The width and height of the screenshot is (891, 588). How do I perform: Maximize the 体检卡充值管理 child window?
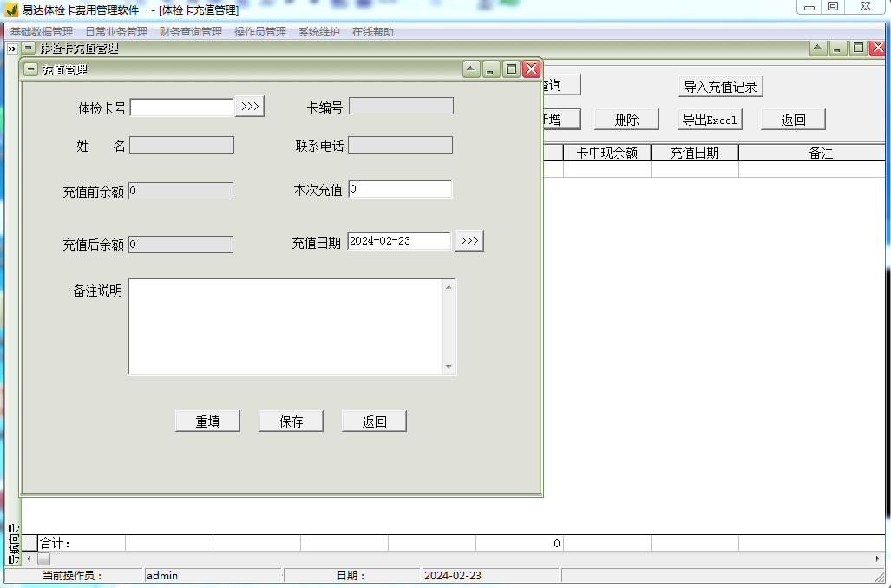(858, 48)
